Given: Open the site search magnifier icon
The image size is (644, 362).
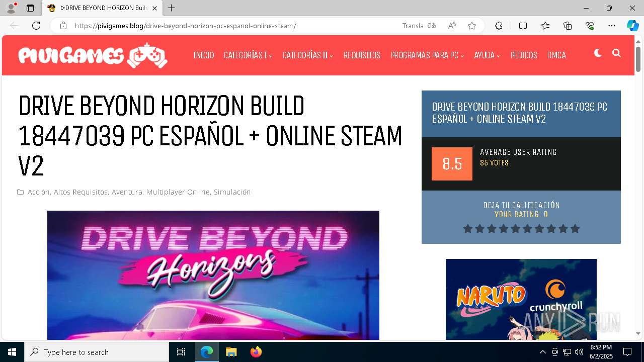Looking at the screenshot, I should coord(616,53).
